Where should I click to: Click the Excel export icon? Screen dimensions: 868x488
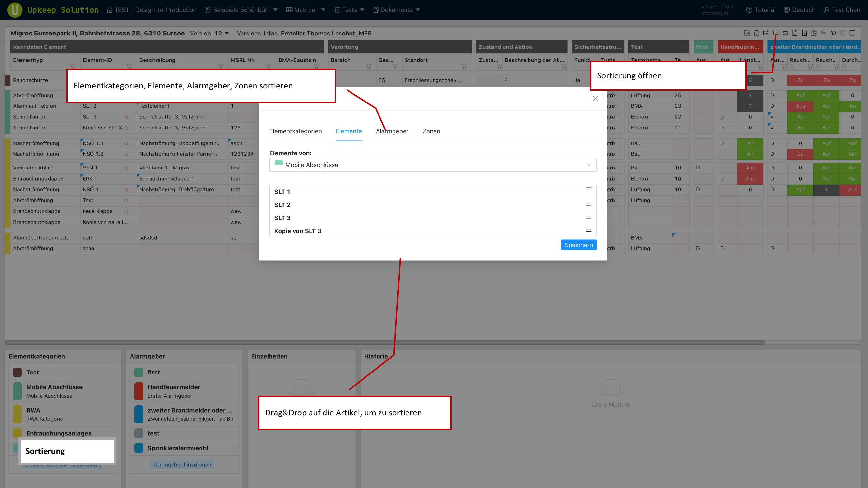click(804, 33)
